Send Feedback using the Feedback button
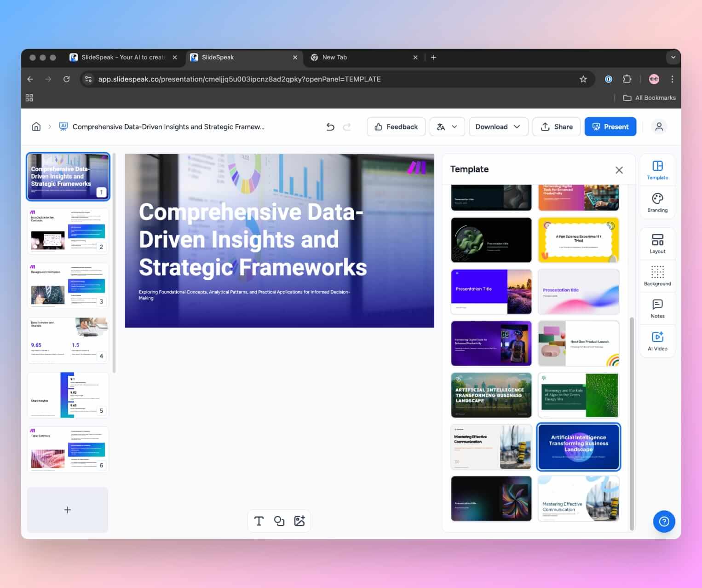 click(396, 127)
